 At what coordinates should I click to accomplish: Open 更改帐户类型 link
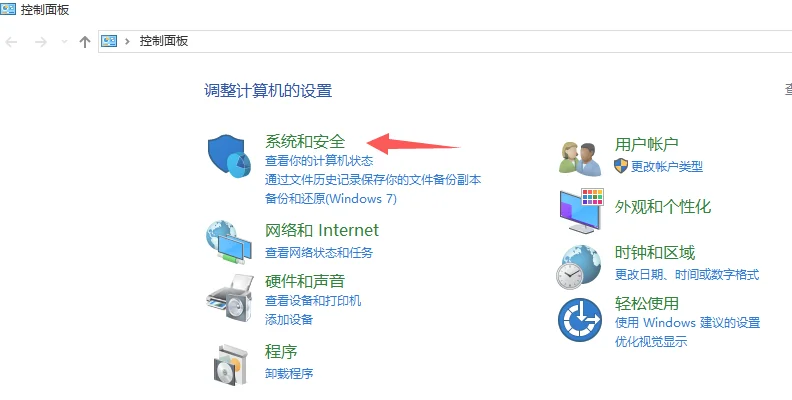pos(667,166)
